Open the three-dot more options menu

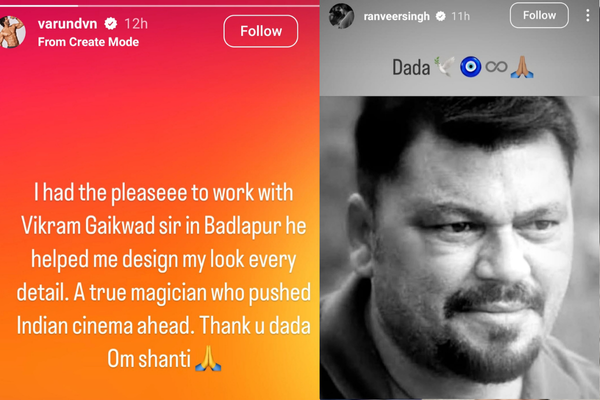point(586,15)
